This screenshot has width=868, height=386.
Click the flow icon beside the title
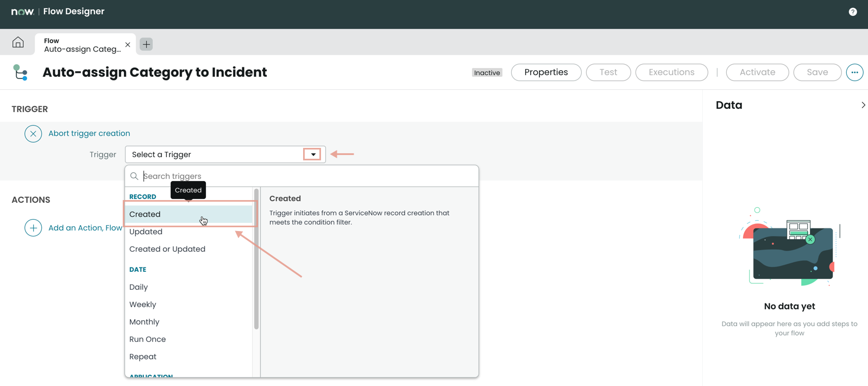[x=21, y=72]
